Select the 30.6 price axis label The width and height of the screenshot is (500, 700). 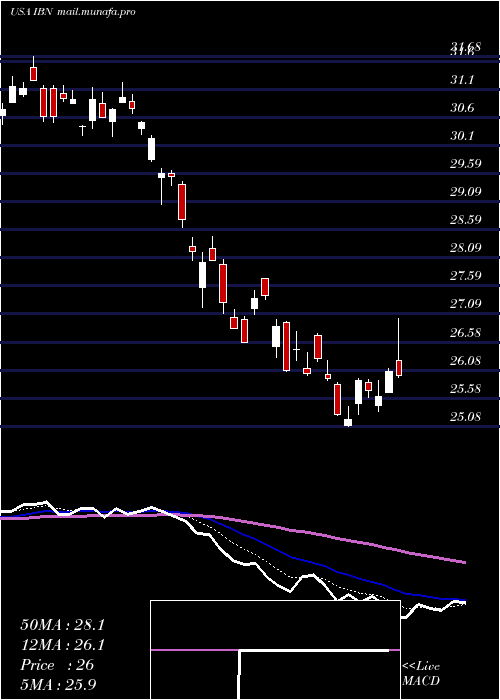point(462,108)
